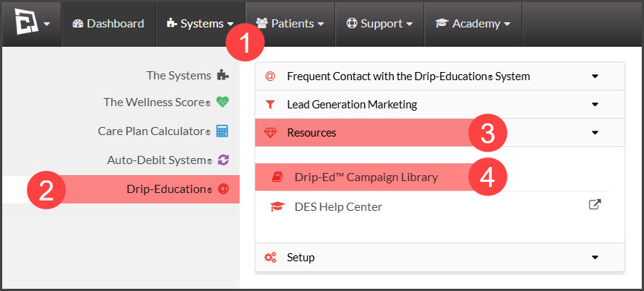Go to the Dashboard page

(108, 24)
